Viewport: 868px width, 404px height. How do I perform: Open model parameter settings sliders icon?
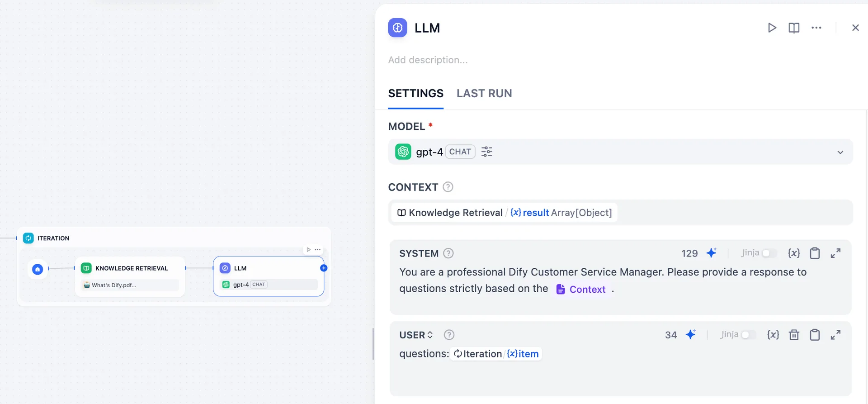486,152
